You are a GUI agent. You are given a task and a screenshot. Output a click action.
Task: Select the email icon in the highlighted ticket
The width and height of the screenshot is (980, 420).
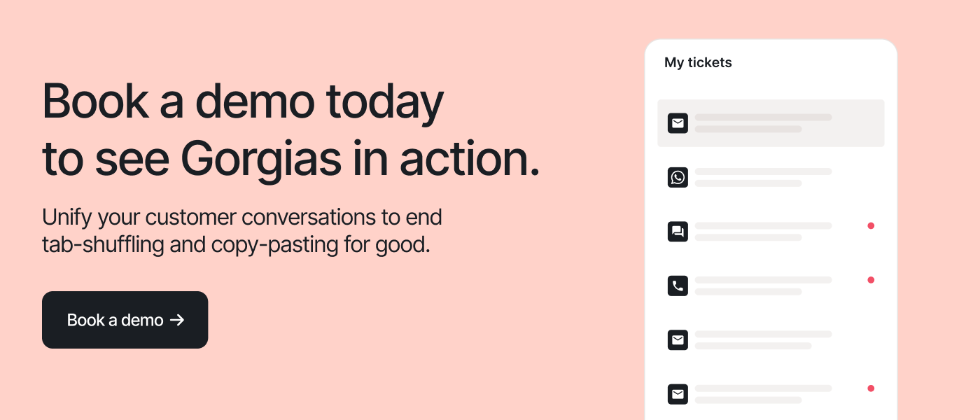[678, 123]
